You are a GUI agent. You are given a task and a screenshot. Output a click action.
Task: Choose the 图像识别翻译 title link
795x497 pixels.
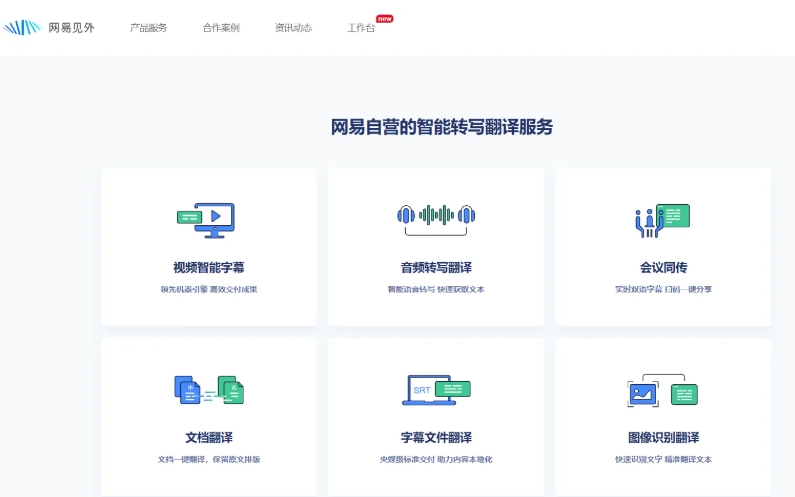(x=663, y=438)
